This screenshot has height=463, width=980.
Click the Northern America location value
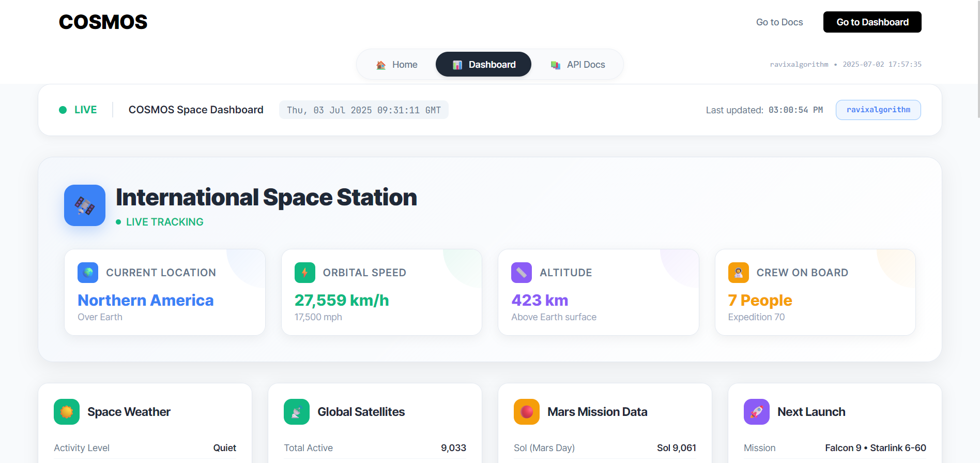pos(146,300)
